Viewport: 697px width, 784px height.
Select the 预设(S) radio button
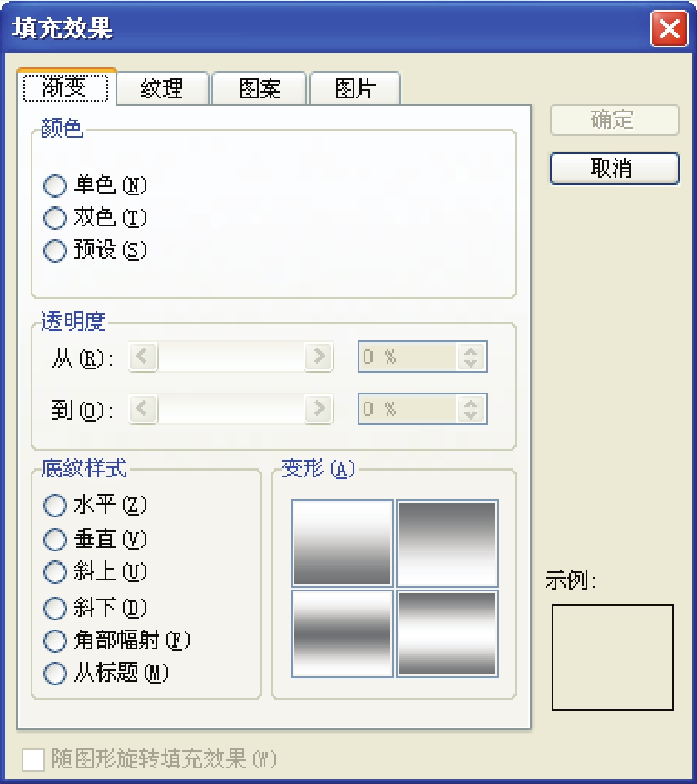54,250
